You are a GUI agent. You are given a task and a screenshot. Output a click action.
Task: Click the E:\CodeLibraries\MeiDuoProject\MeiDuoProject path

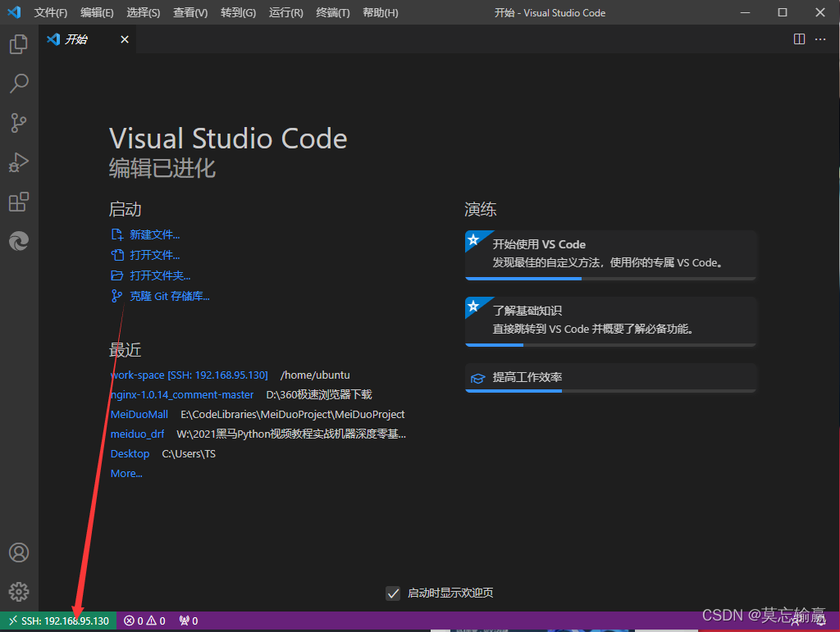pyautogui.click(x=293, y=415)
